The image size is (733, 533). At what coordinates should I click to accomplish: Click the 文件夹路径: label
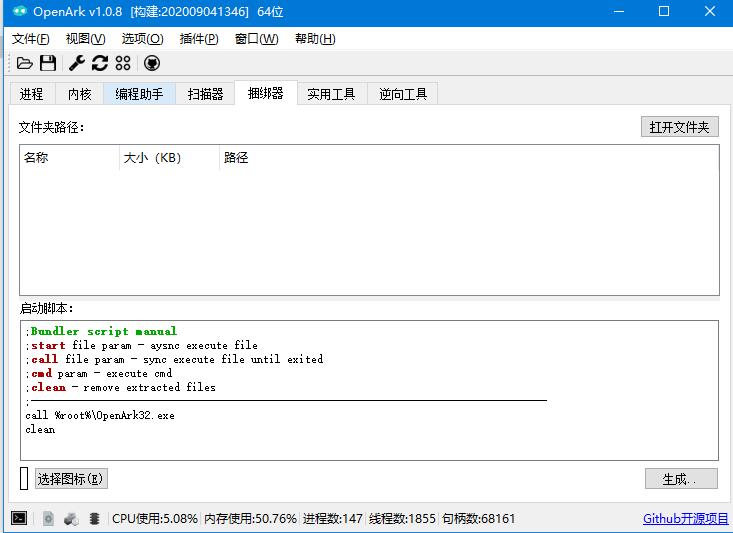(51, 127)
